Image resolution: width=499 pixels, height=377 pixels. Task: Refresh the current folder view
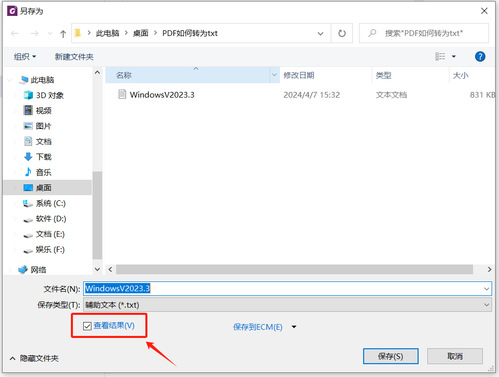[342, 33]
